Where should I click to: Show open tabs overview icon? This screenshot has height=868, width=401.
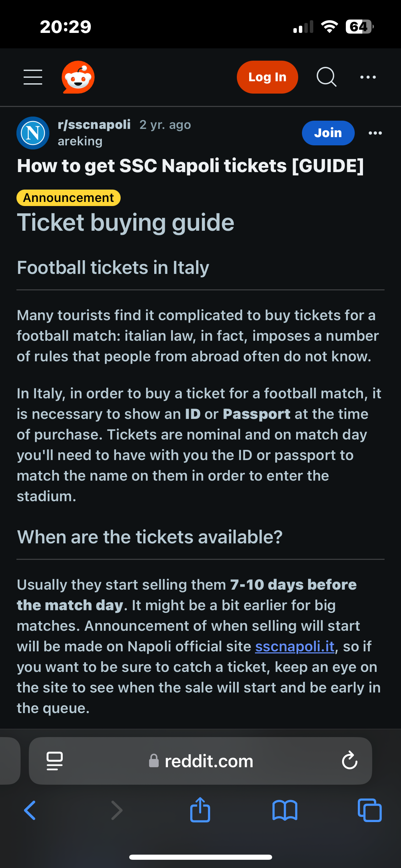[x=369, y=810]
